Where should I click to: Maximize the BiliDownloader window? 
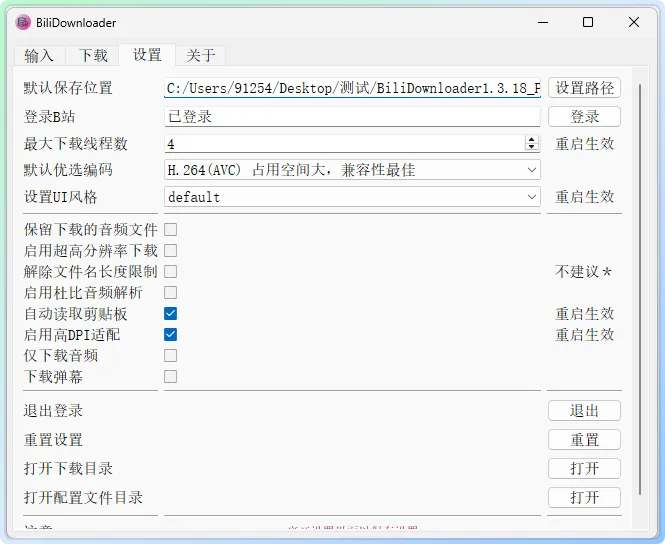click(x=588, y=22)
